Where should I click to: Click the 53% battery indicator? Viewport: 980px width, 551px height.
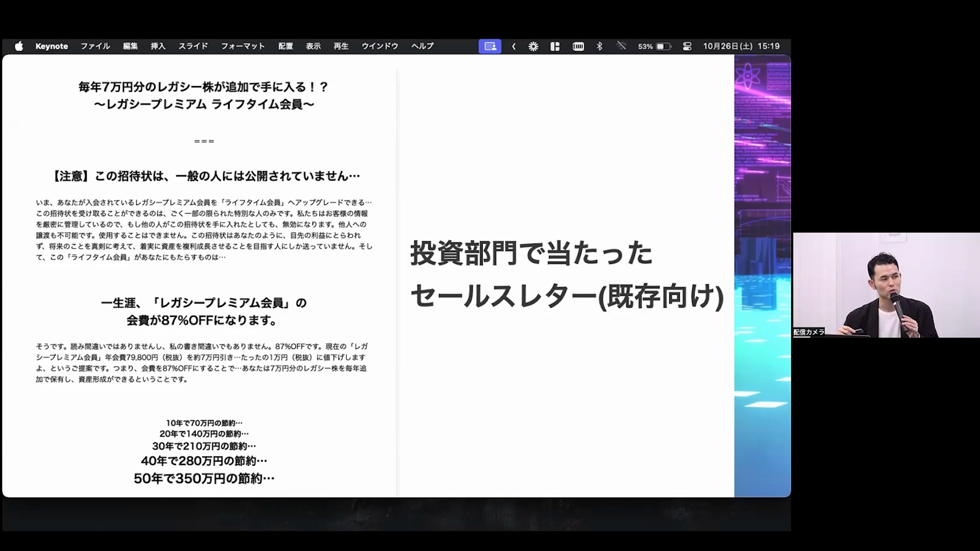[654, 46]
